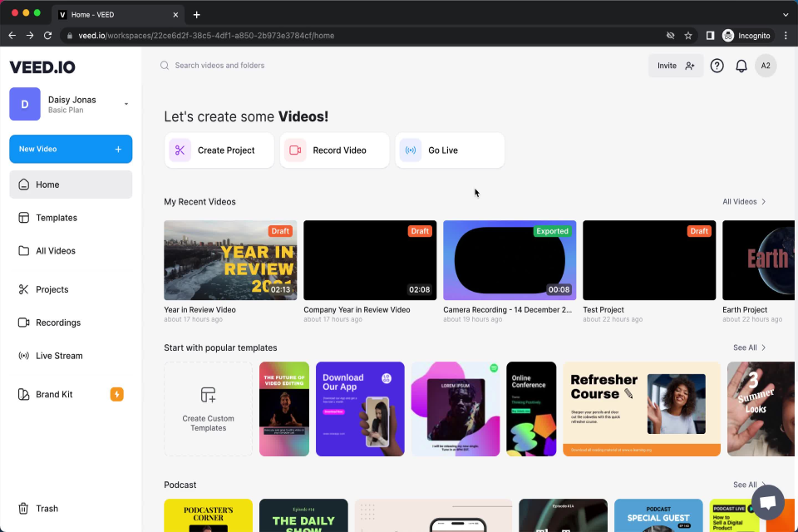This screenshot has width=798, height=532.
Task: Click the Test Project title text
Action: [x=603, y=309]
